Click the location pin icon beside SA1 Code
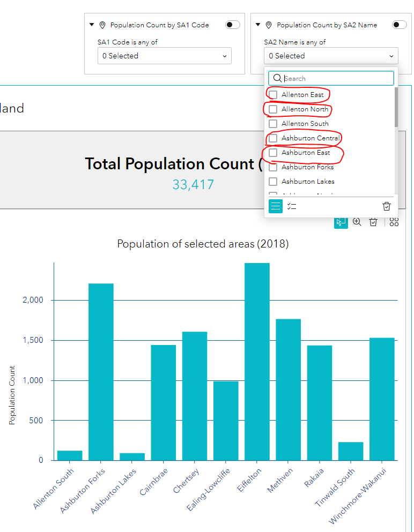 click(x=102, y=25)
